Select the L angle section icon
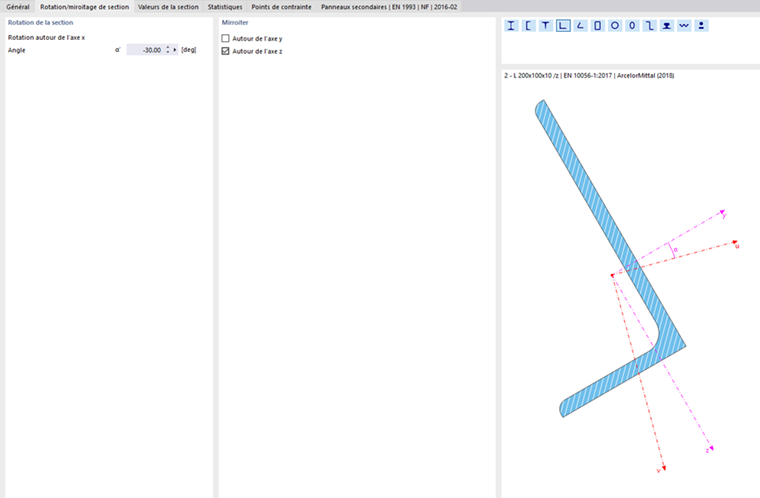 pyautogui.click(x=563, y=26)
